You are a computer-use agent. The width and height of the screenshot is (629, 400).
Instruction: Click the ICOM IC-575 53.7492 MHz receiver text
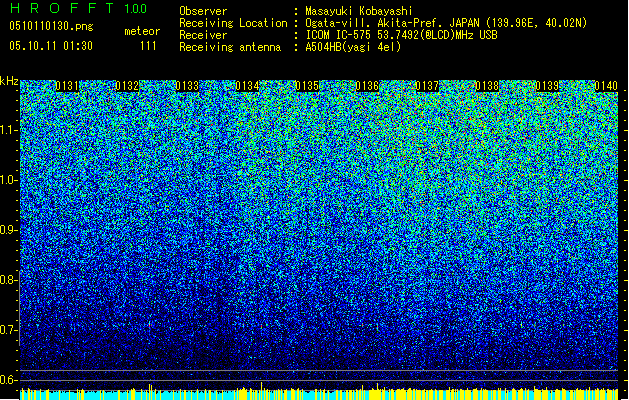401,35
